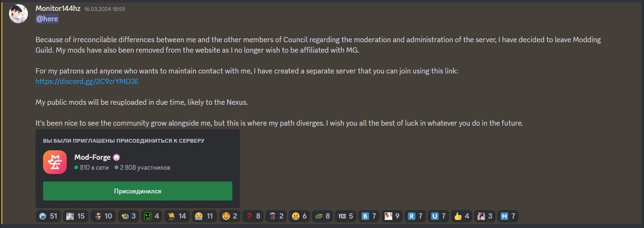Toggle the reaction with count 51
644x228 pixels.
pos(48,216)
